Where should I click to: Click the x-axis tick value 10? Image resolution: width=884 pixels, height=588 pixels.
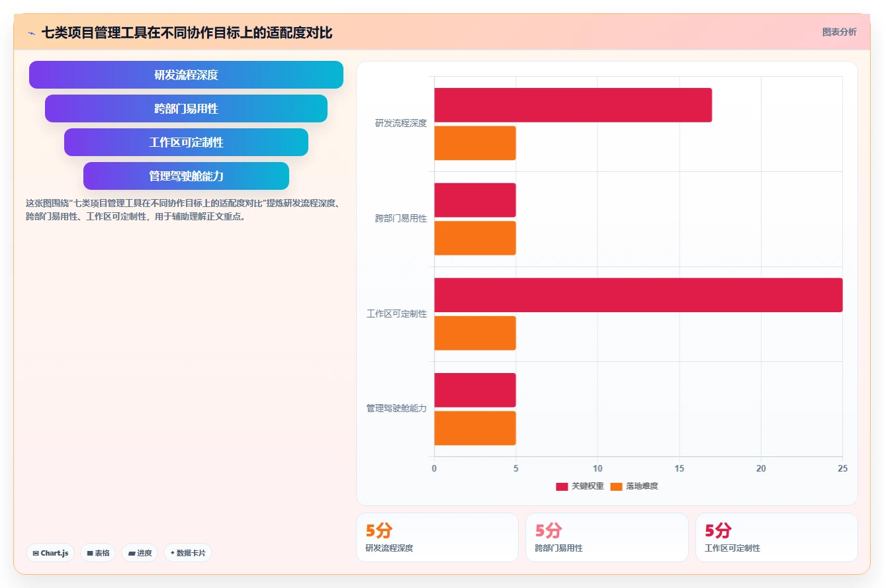tap(597, 468)
